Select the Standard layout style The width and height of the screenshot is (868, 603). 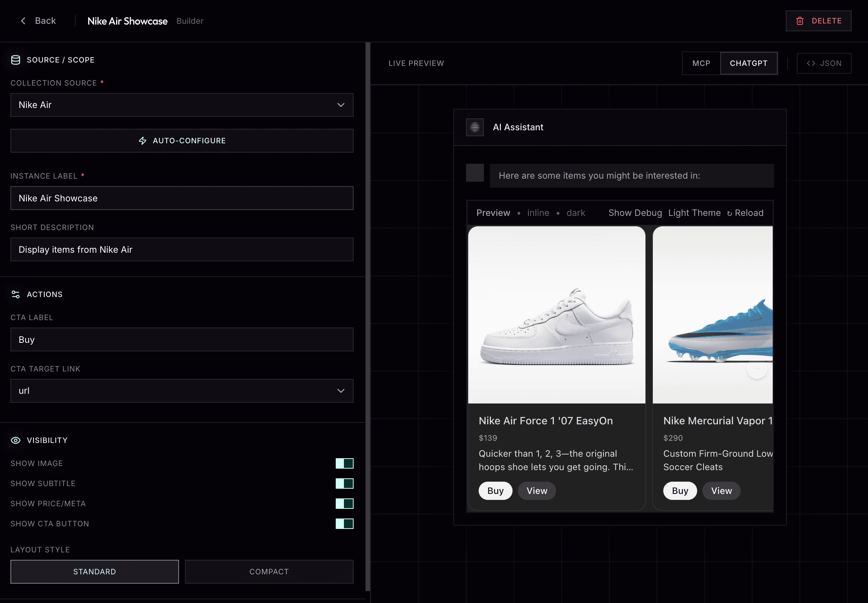(95, 572)
